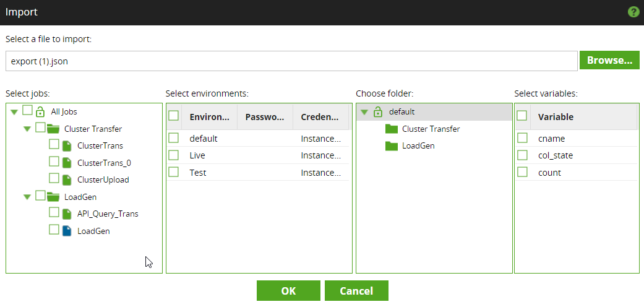Image resolution: width=644 pixels, height=307 pixels.
Task: Click the Cancel button
Action: (x=356, y=291)
